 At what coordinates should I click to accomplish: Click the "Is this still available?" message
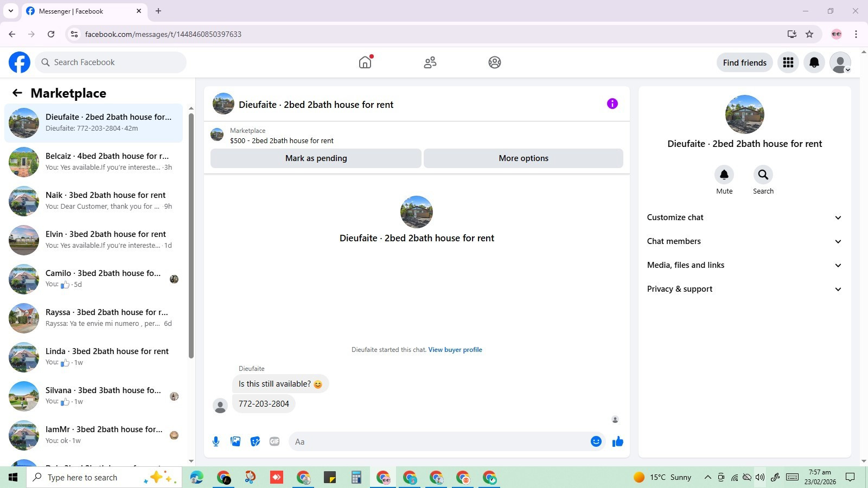coord(280,384)
